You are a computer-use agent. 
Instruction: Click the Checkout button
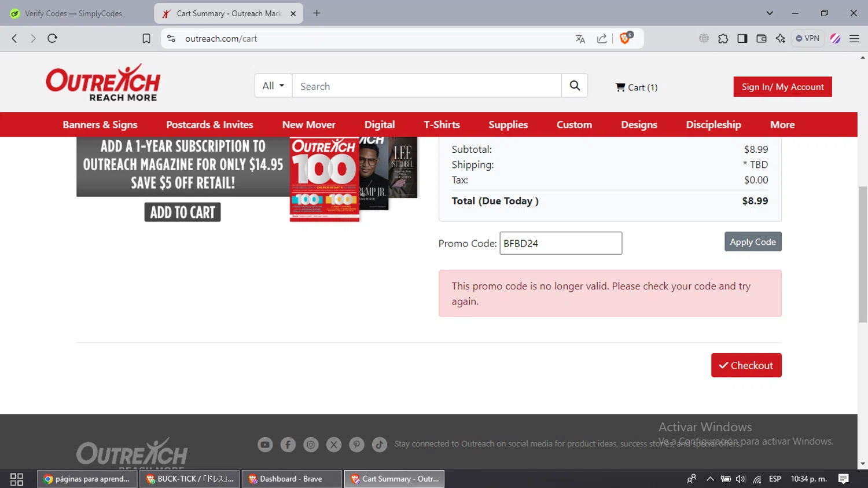coord(746,365)
